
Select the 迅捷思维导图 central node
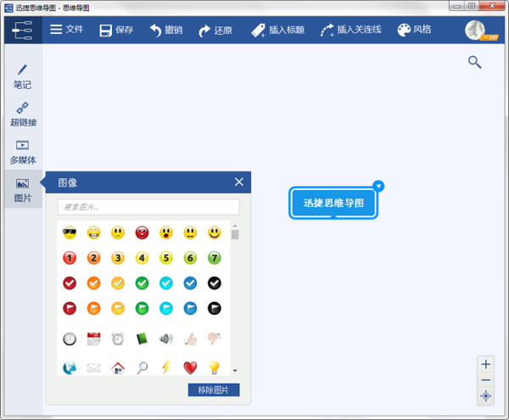pos(333,203)
